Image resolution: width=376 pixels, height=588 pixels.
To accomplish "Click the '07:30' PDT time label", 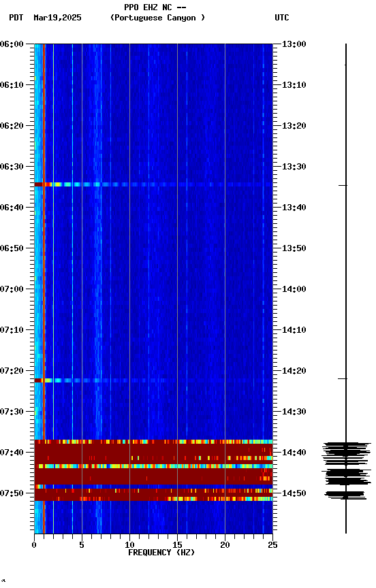I will click(x=12, y=412).
